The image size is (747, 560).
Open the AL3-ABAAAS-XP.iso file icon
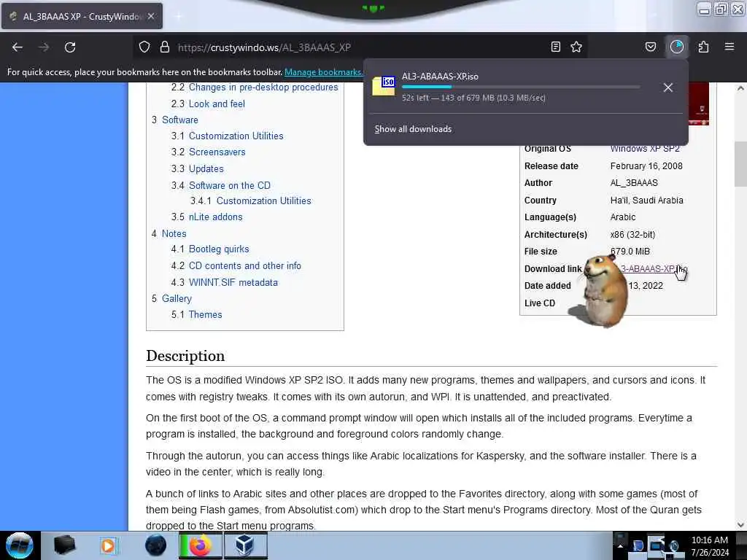click(x=384, y=86)
